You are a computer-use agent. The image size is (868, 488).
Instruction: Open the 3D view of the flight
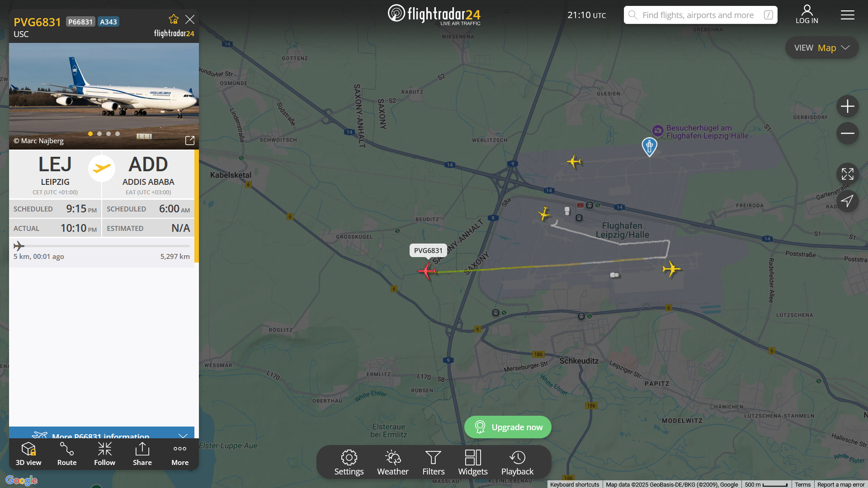click(x=28, y=454)
